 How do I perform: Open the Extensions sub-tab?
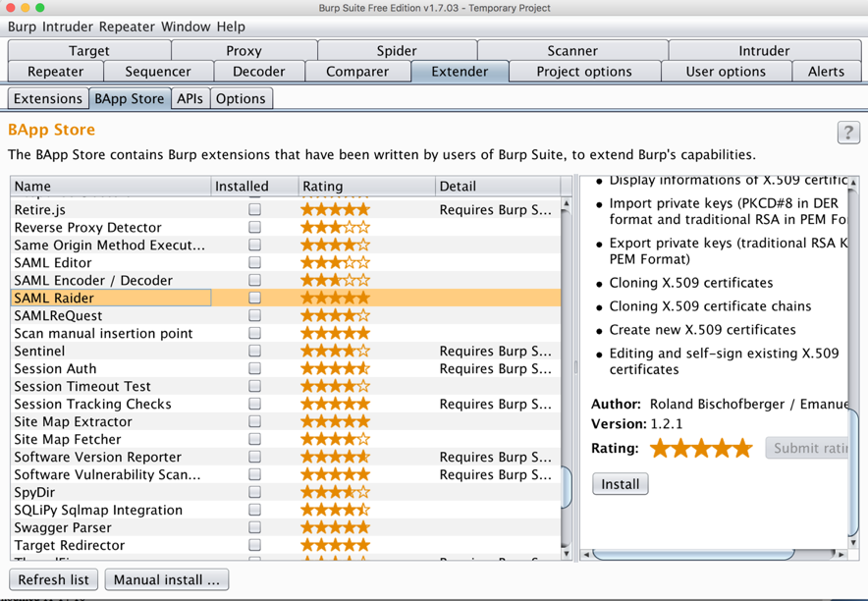(x=47, y=98)
